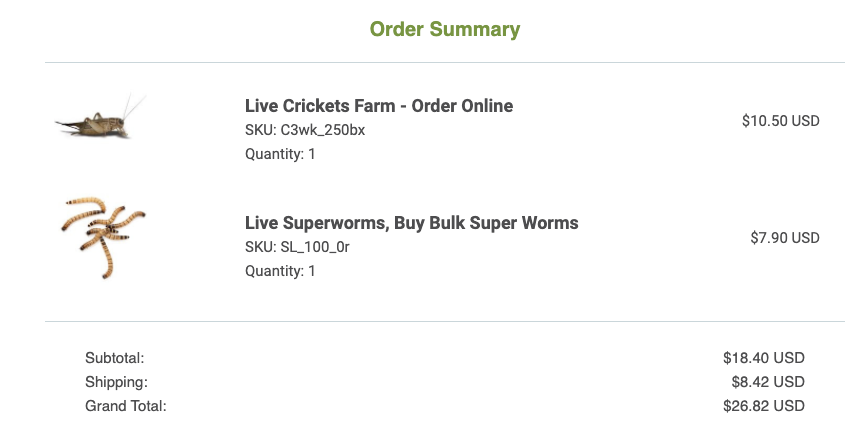
Task: Click the Shipping label
Action: point(116,382)
